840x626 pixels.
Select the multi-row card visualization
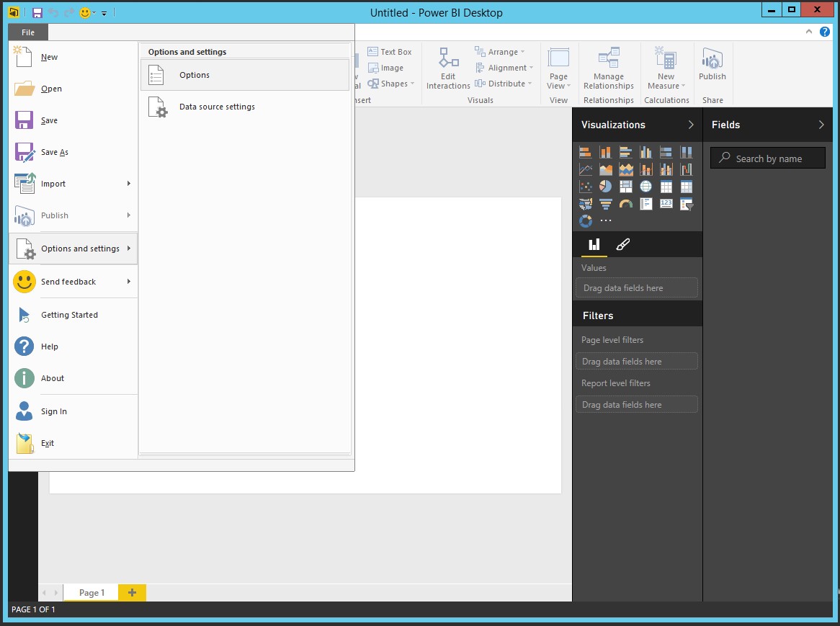(x=646, y=203)
